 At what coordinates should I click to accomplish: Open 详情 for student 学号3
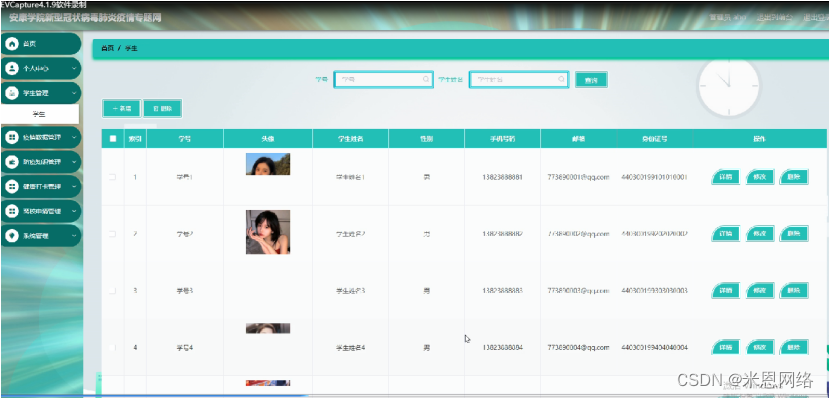[726, 291]
